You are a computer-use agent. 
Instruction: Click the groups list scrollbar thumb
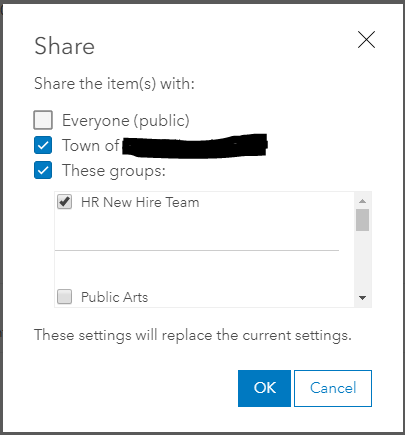point(362,220)
